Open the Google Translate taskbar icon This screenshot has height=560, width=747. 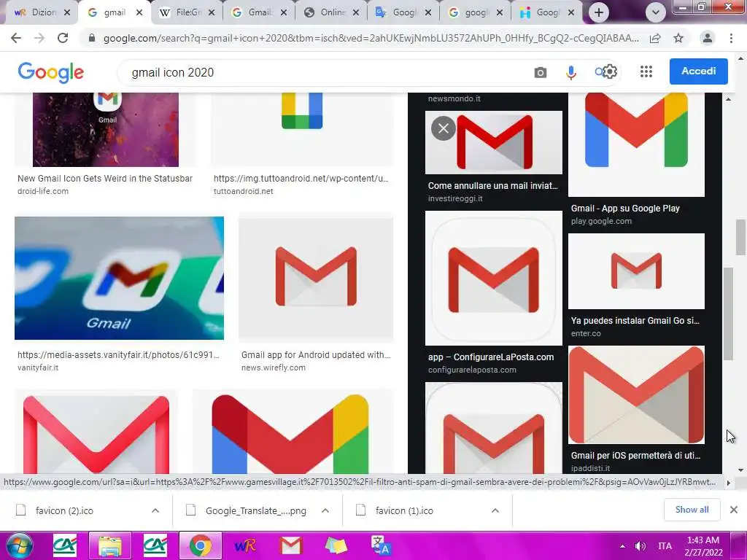point(381,545)
